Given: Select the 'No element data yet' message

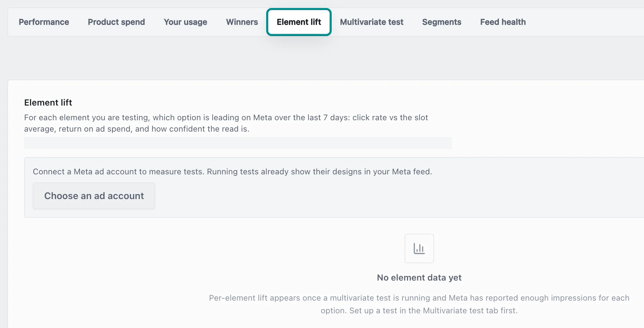Looking at the screenshot, I should [x=419, y=278].
